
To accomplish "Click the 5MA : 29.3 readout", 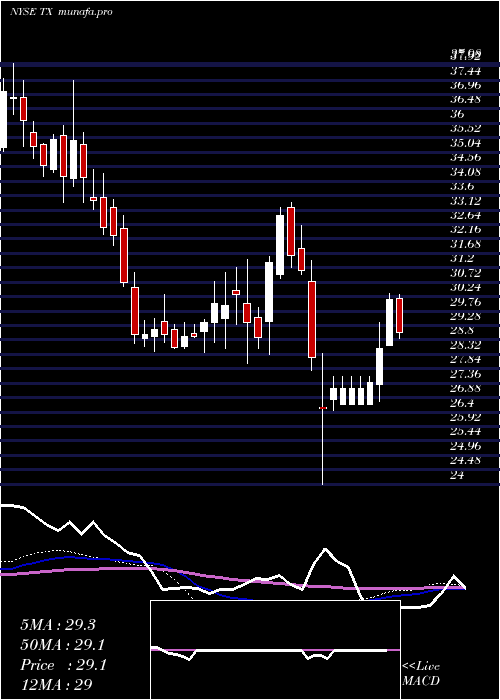I will [x=58, y=625].
